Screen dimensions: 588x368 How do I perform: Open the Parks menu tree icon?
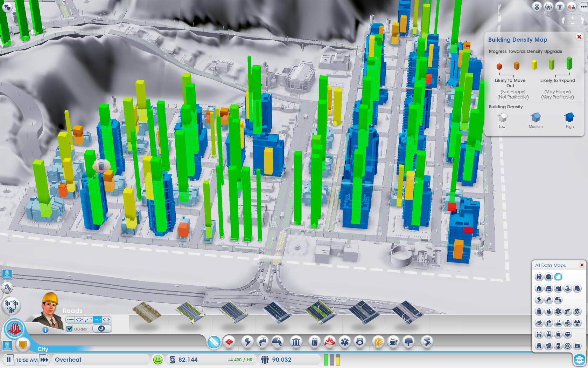(x=408, y=341)
